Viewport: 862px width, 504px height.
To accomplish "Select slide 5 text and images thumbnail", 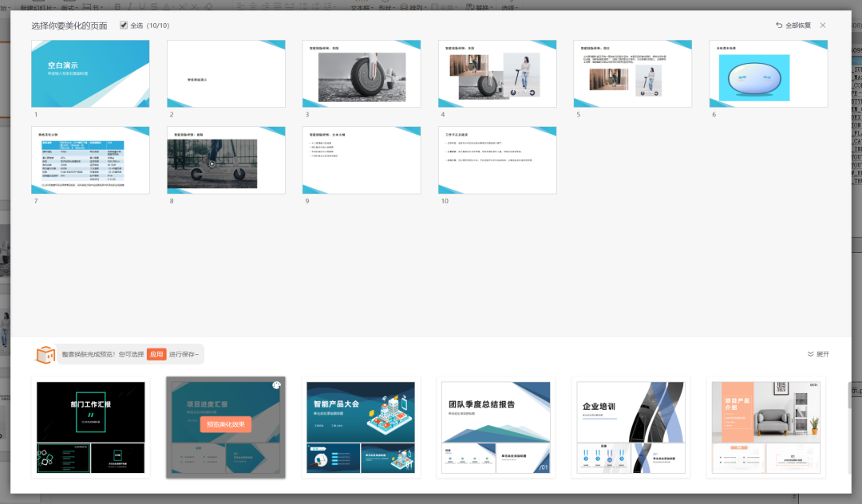I will click(x=632, y=73).
